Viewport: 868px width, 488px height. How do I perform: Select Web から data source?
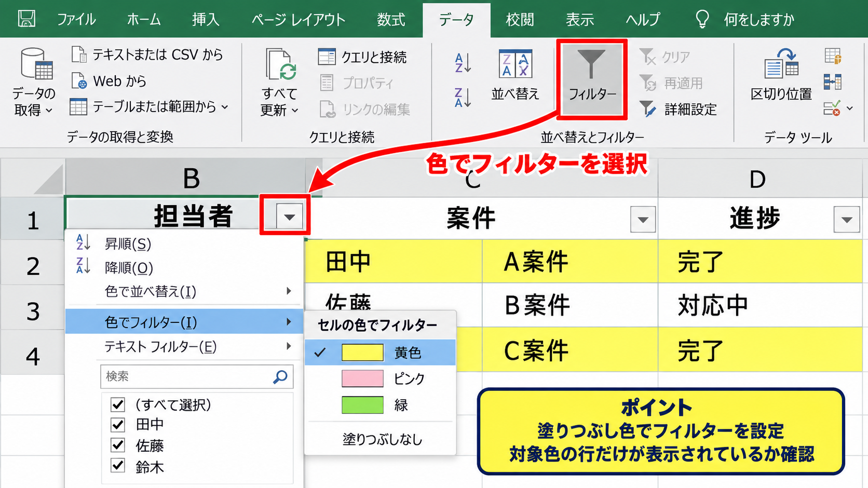(109, 81)
